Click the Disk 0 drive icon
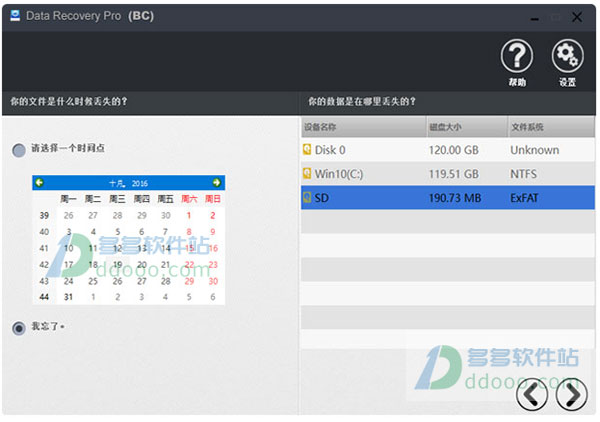 click(307, 149)
